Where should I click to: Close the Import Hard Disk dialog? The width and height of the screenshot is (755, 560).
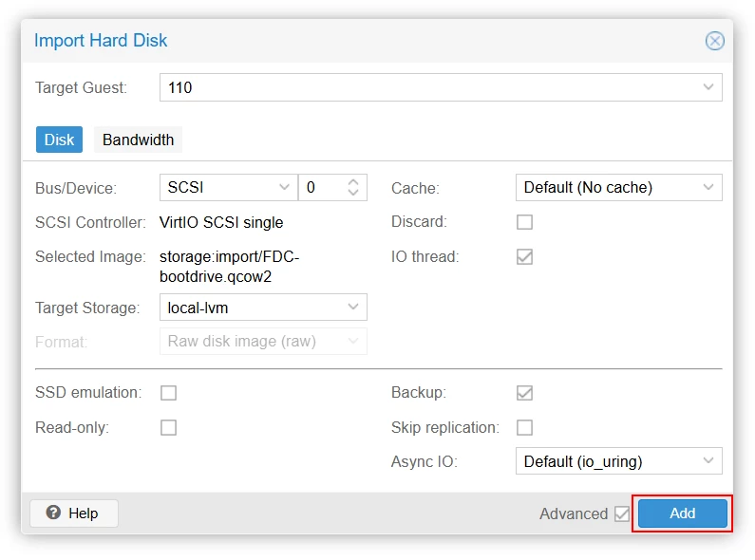[714, 41]
